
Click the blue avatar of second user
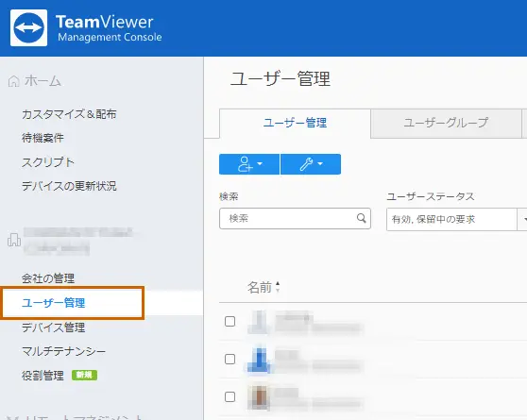[259, 360]
